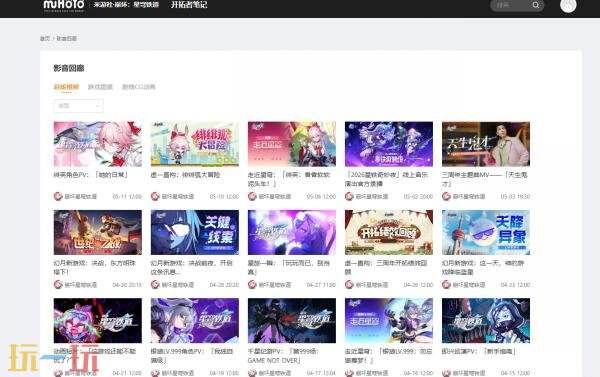Click the 虚一重构：三周年开拓绩效 title
This screenshot has height=377, width=600.
(x=386, y=267)
